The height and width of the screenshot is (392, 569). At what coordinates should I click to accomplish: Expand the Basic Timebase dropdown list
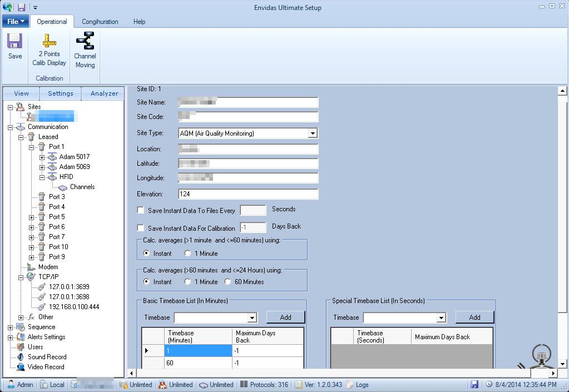click(252, 317)
